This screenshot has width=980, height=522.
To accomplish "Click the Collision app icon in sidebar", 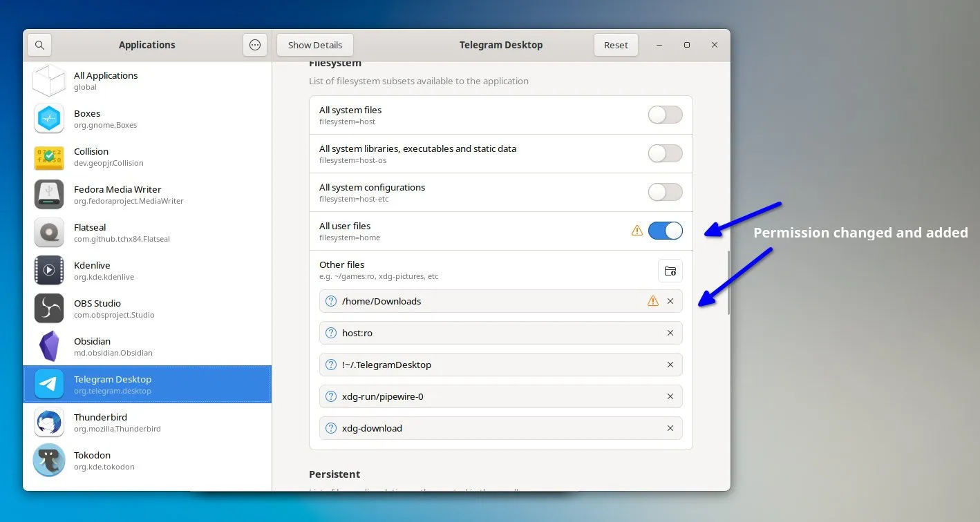I will click(48, 156).
